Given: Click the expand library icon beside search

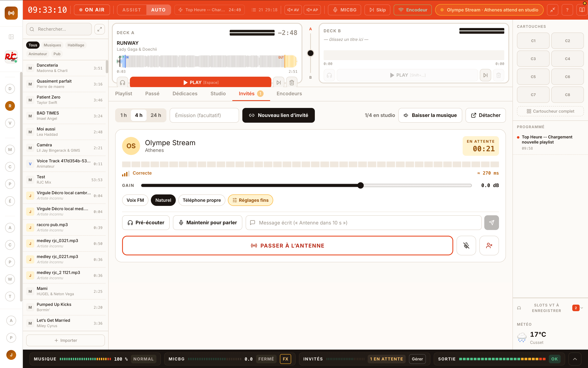Looking at the screenshot, I should 100,29.
